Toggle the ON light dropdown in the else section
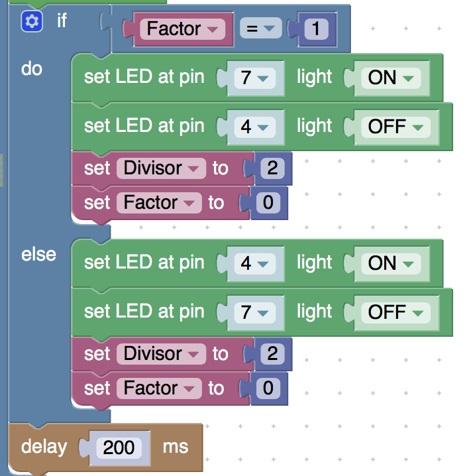Image resolution: width=469 pixels, height=476 pixels. tap(391, 263)
